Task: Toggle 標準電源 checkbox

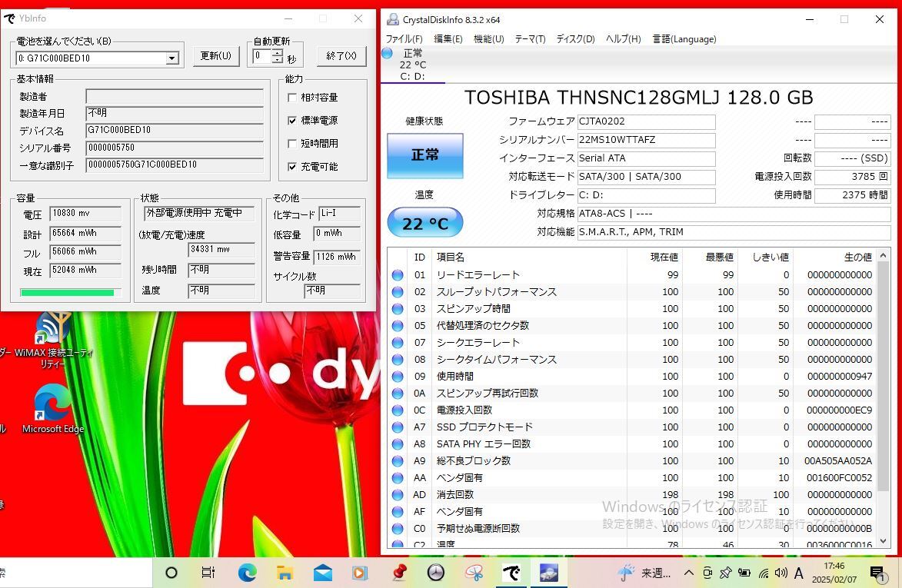Action: (x=292, y=121)
